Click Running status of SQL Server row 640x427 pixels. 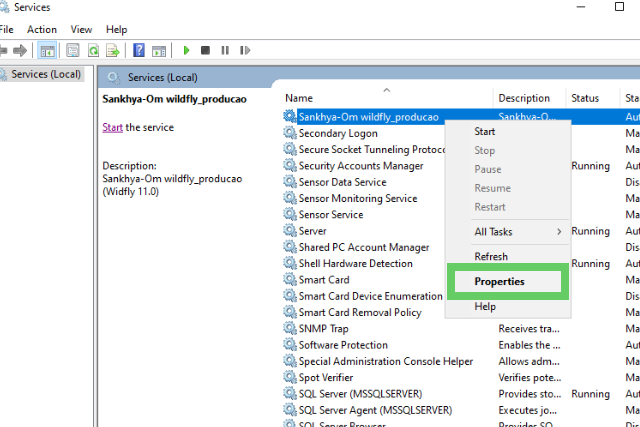coord(591,394)
